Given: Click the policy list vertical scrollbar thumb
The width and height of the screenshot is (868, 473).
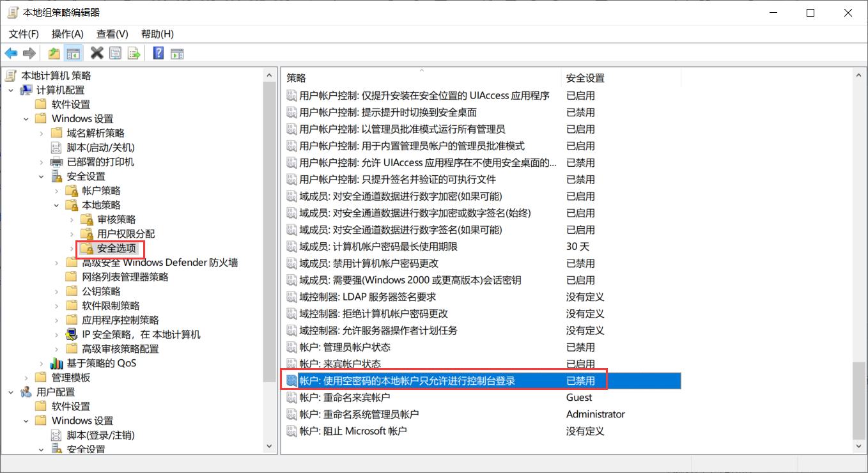Looking at the screenshot, I should click(858, 400).
